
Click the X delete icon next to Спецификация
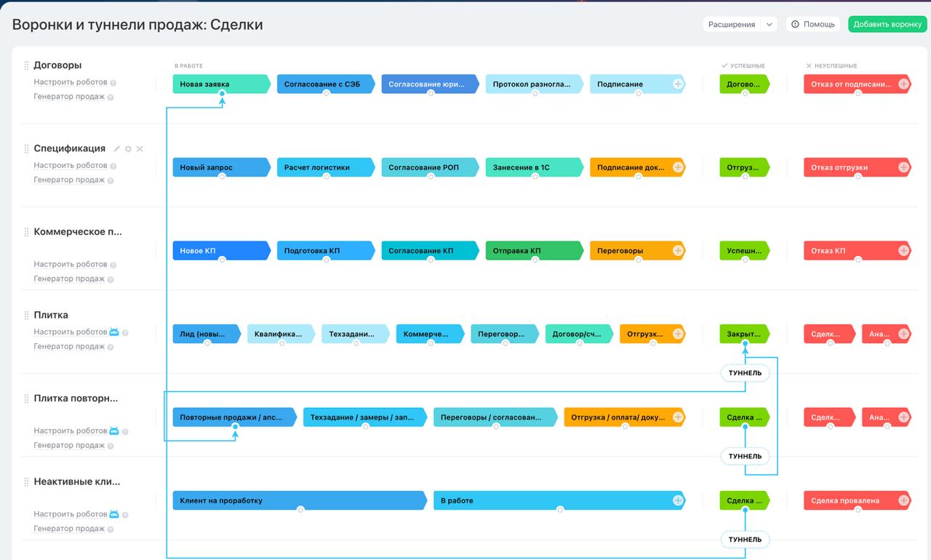point(140,148)
